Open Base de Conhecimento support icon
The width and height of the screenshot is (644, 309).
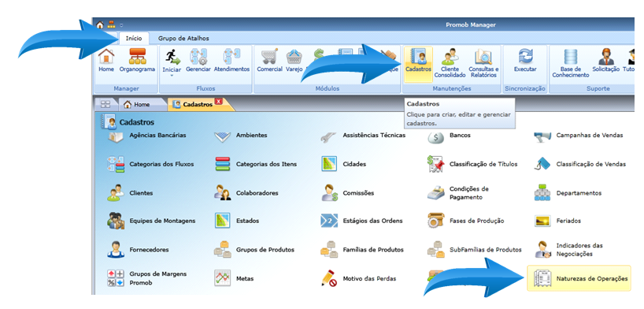[x=571, y=64]
